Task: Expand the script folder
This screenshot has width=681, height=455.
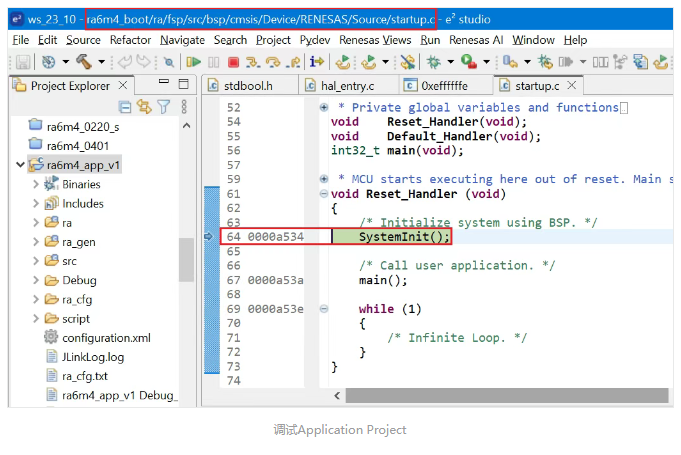Action: coord(36,319)
